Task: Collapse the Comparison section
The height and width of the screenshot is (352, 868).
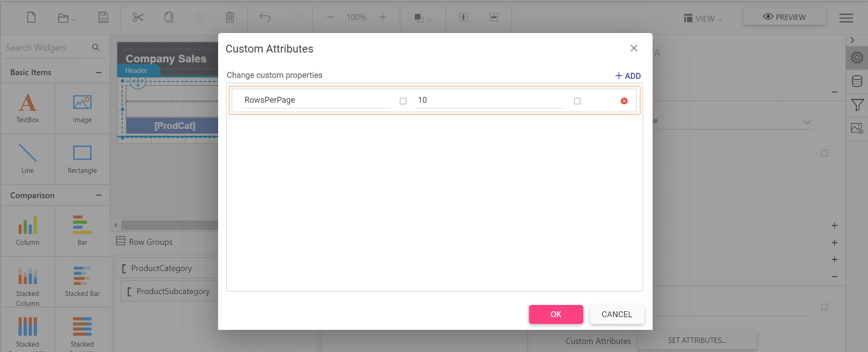Action: coord(99,195)
